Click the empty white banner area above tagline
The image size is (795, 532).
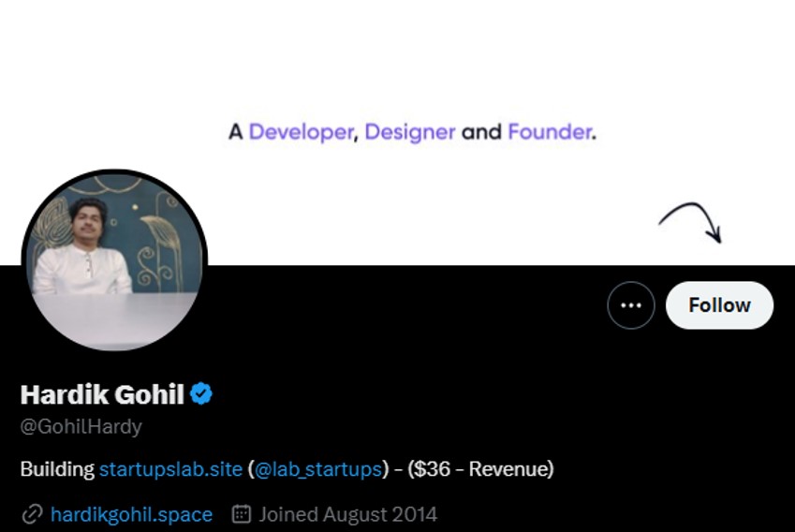pyautogui.click(x=397, y=56)
